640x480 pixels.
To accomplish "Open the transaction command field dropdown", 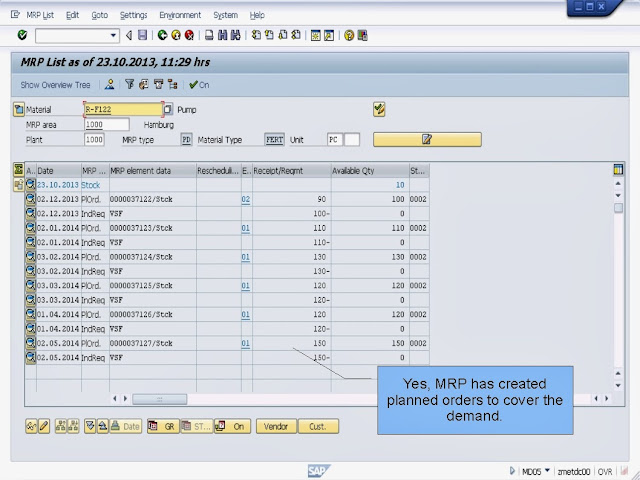I will coord(113,36).
